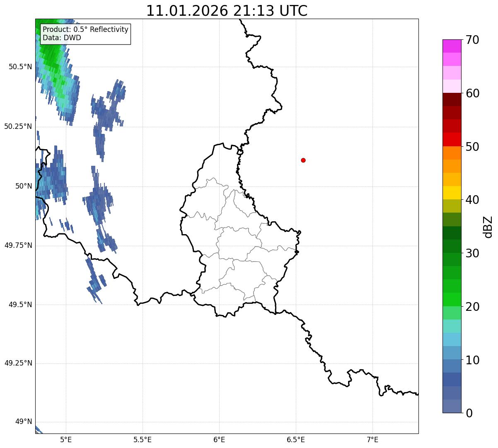This screenshot has width=498, height=448.
Task: Click the 5.5°E longitude label
Action: coord(143,440)
